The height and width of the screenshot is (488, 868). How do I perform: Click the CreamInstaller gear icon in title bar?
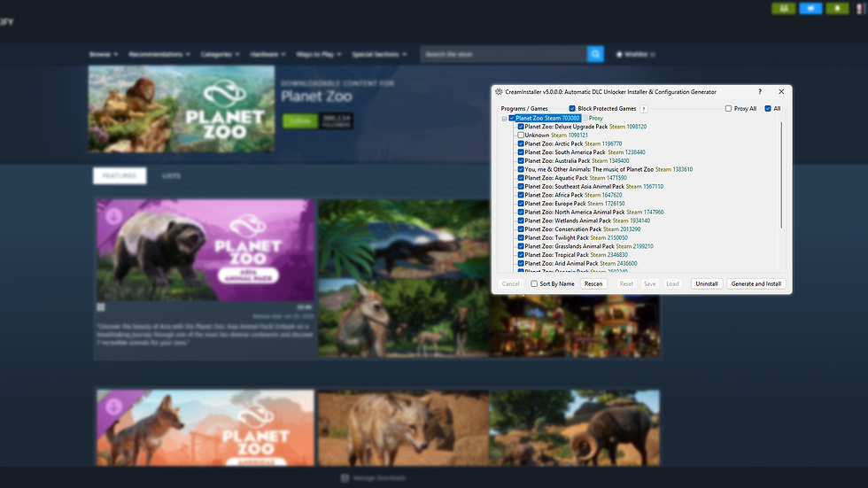[x=499, y=92]
